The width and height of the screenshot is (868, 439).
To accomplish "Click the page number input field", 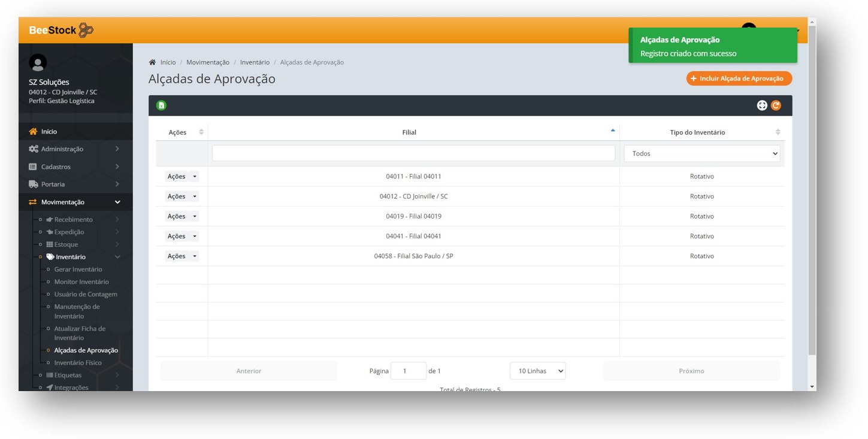I will 408,371.
